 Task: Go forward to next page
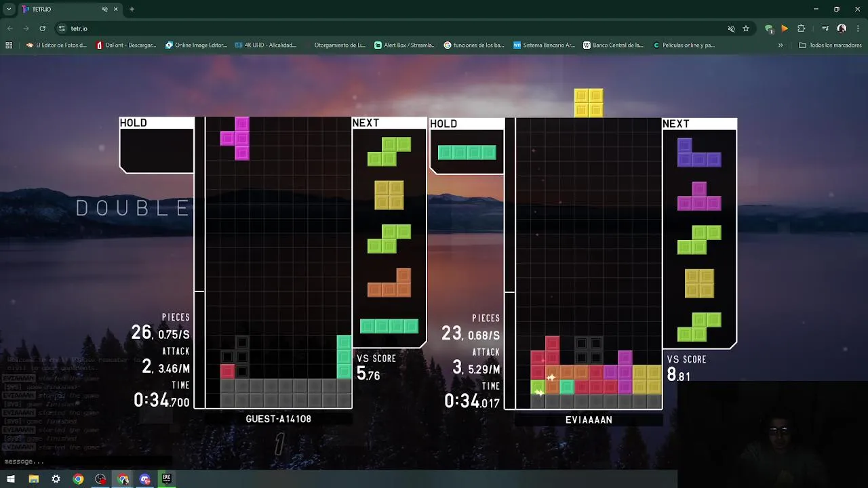[26, 28]
